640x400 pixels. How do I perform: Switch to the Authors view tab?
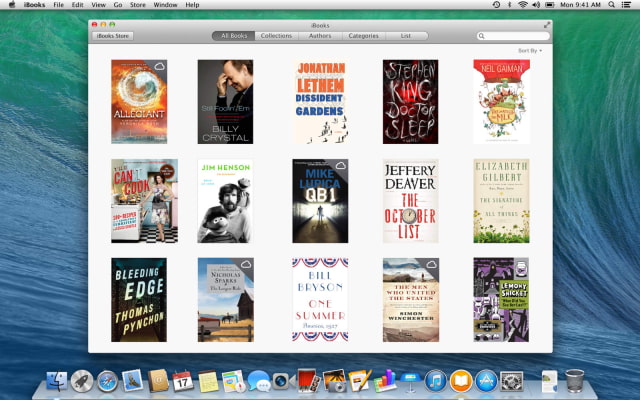tap(319, 36)
